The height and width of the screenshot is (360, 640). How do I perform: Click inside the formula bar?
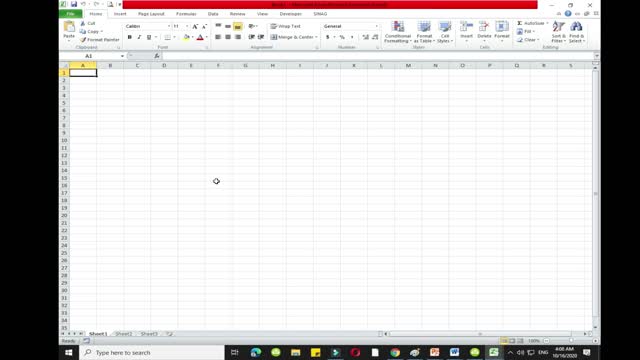378,56
